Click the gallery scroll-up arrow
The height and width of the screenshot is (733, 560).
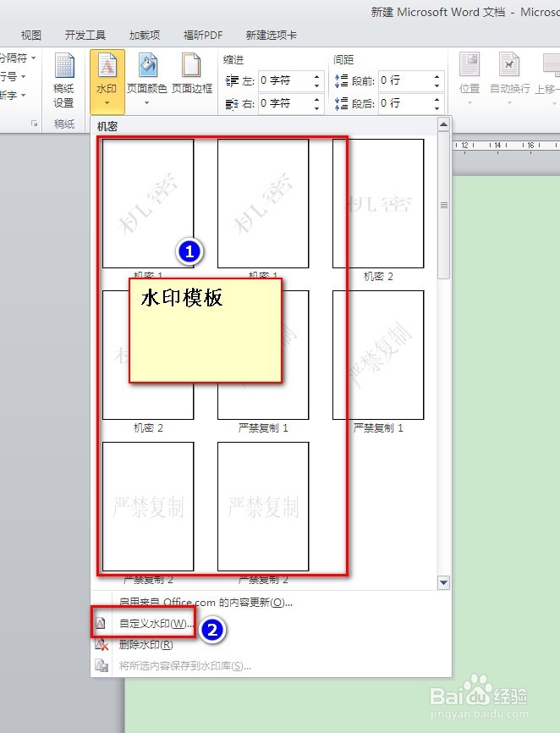click(x=444, y=124)
